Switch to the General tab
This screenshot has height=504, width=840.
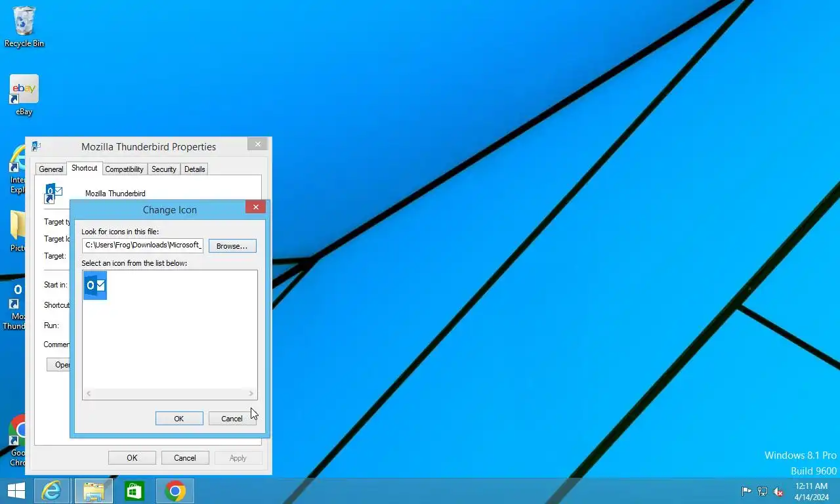pyautogui.click(x=51, y=169)
